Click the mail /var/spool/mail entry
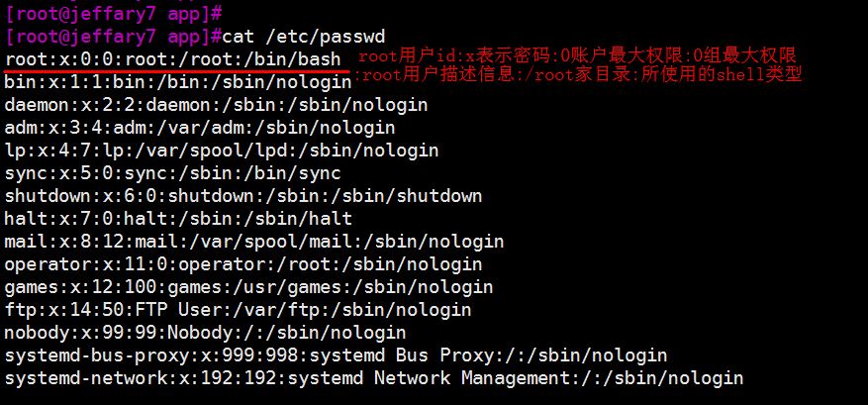 (254, 242)
